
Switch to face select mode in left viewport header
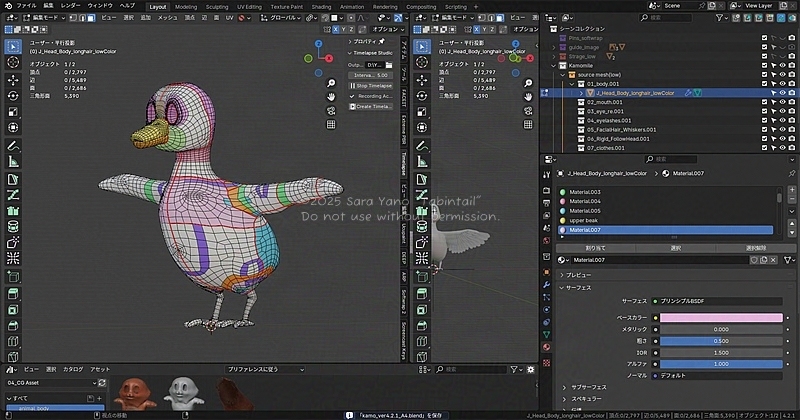point(91,18)
